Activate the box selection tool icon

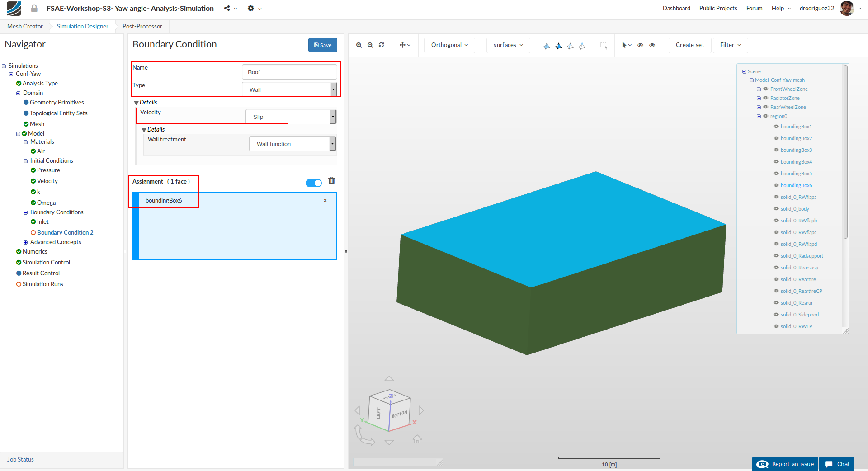coord(603,45)
